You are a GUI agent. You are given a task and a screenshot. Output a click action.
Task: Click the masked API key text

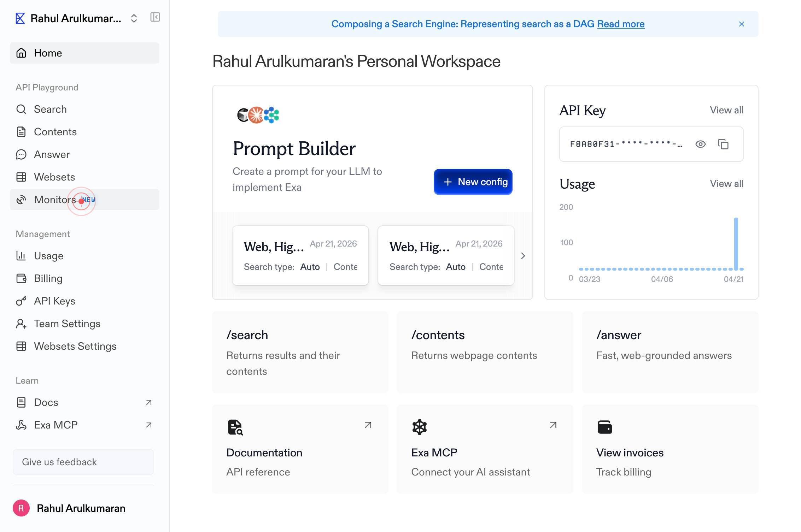pyautogui.click(x=626, y=144)
